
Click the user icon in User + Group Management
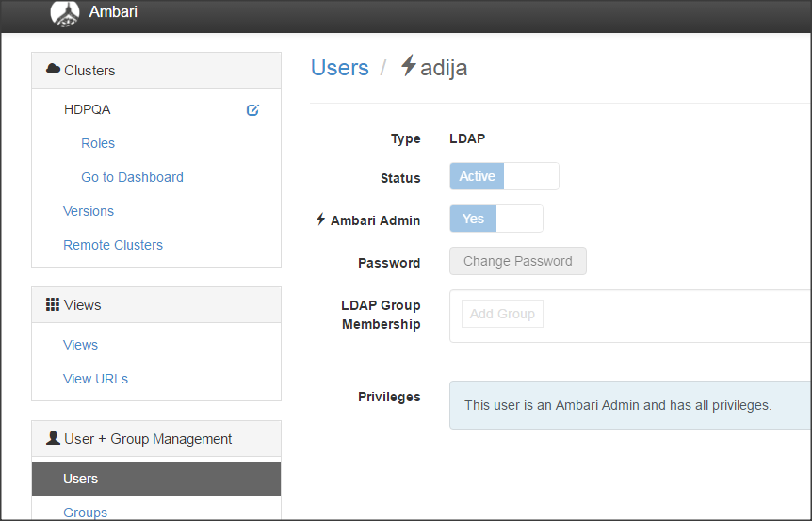53,438
